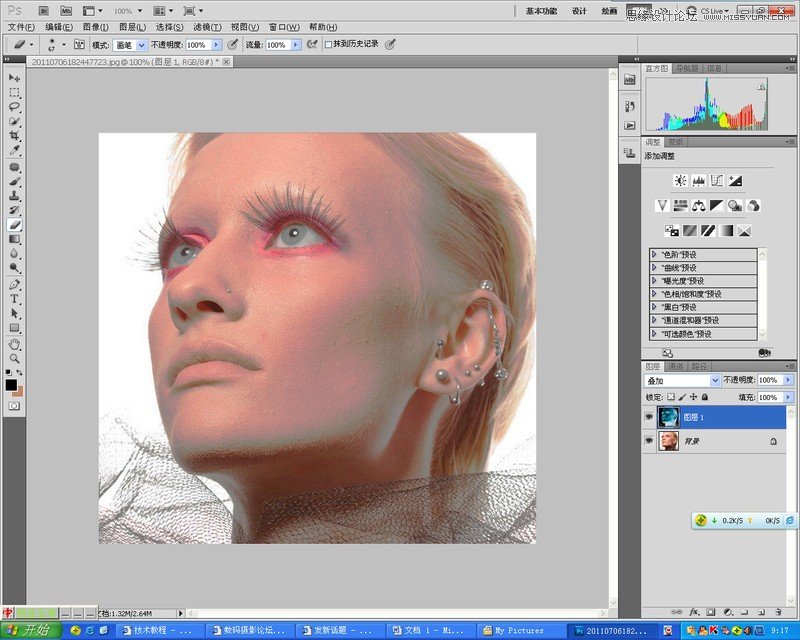Choose the Type (T) tool
This screenshot has width=800, height=640.
(14, 299)
